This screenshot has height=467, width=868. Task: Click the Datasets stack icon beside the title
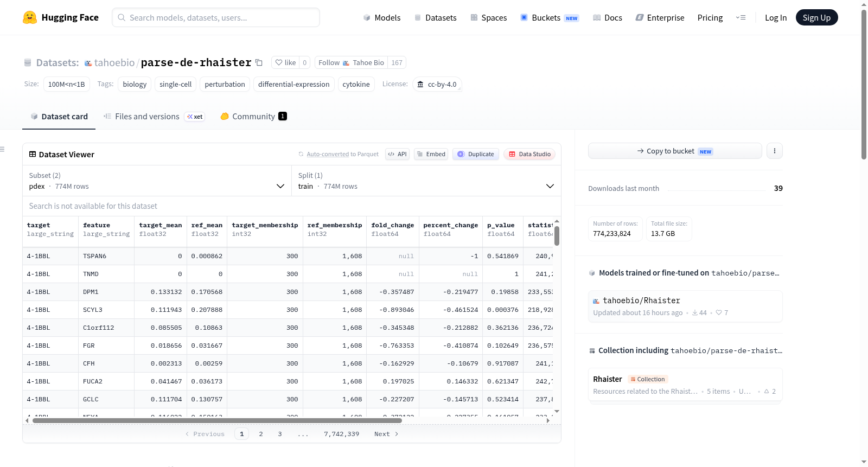tap(28, 63)
